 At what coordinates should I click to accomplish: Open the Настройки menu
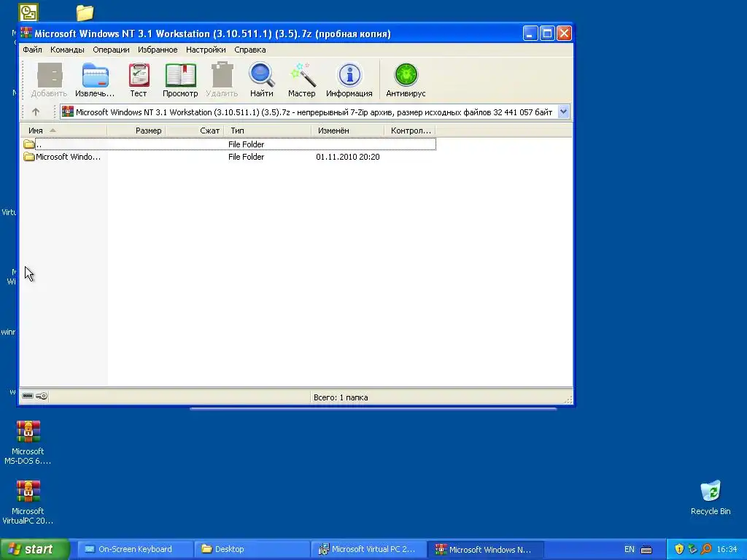(206, 50)
